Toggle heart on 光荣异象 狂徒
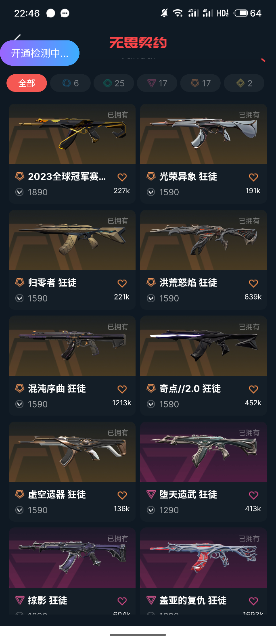 point(253,177)
